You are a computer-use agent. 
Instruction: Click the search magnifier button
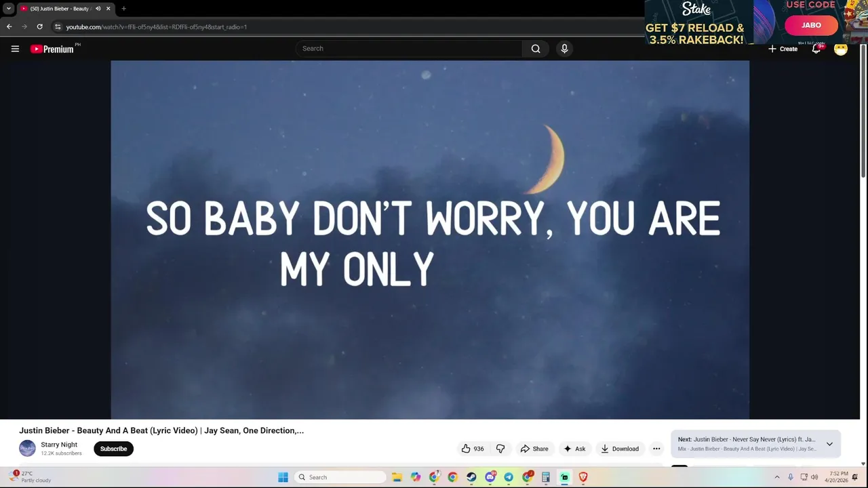point(536,49)
